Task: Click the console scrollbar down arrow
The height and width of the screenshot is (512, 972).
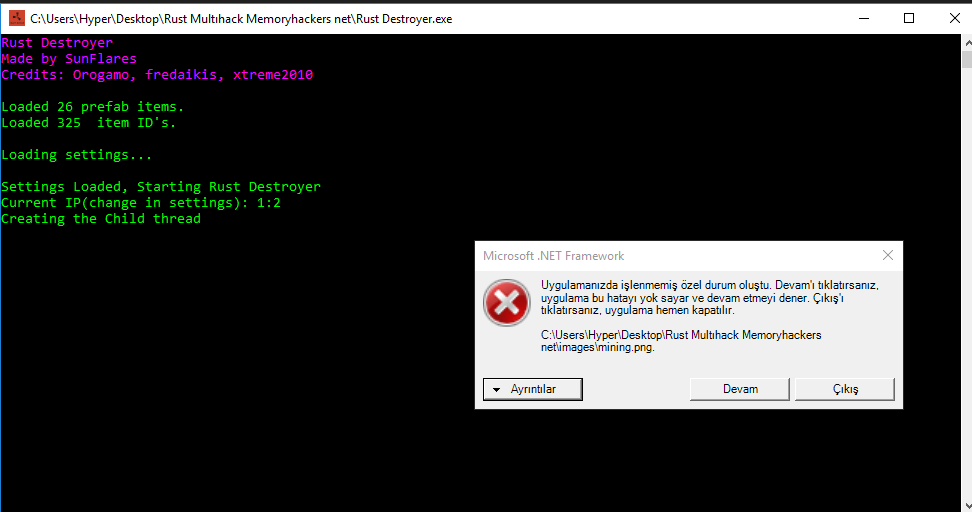Action: point(967,506)
